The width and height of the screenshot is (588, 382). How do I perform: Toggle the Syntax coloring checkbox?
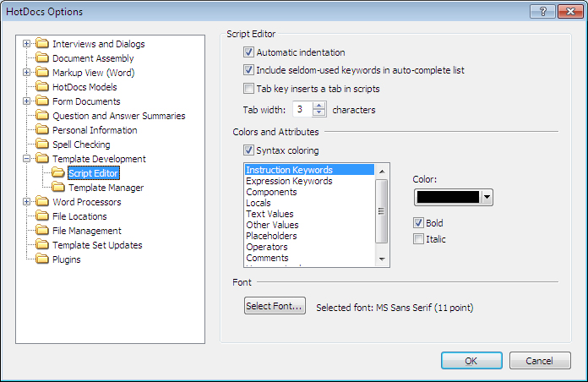[x=248, y=150]
